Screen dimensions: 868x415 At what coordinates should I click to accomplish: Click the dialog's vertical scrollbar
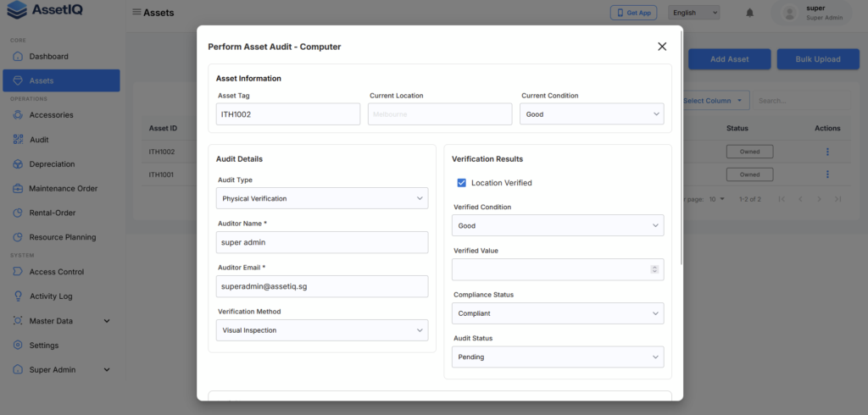pyautogui.click(x=682, y=147)
